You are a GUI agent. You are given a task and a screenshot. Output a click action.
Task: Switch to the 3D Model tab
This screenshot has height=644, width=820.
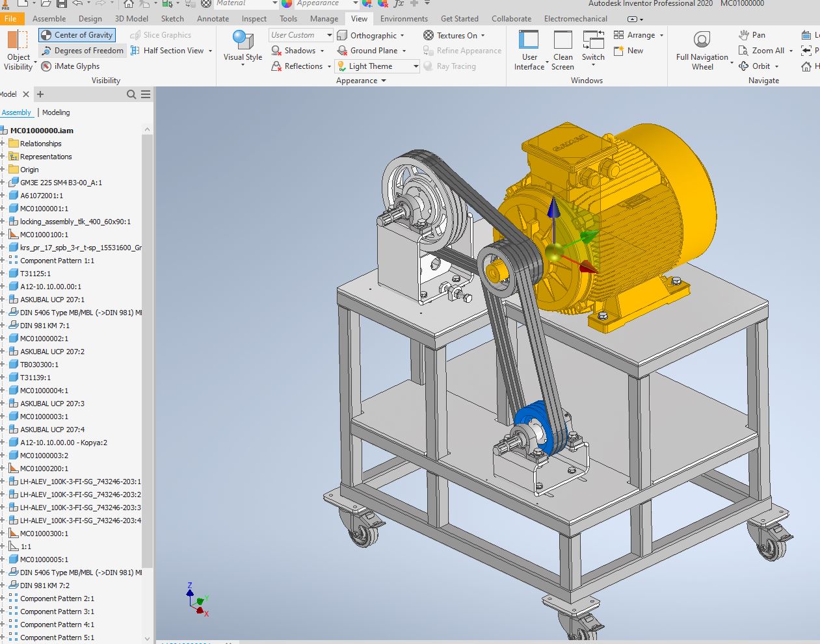(x=131, y=19)
